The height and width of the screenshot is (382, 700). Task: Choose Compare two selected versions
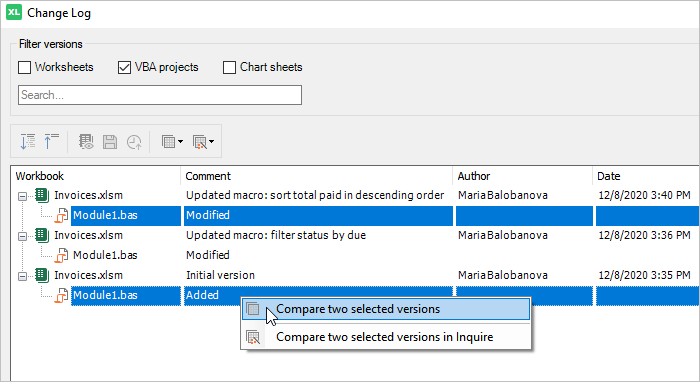pyautogui.click(x=386, y=309)
